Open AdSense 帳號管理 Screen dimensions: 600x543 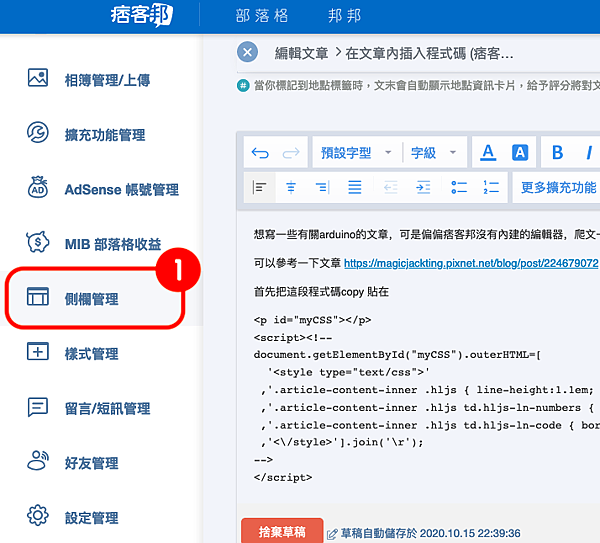(122, 189)
